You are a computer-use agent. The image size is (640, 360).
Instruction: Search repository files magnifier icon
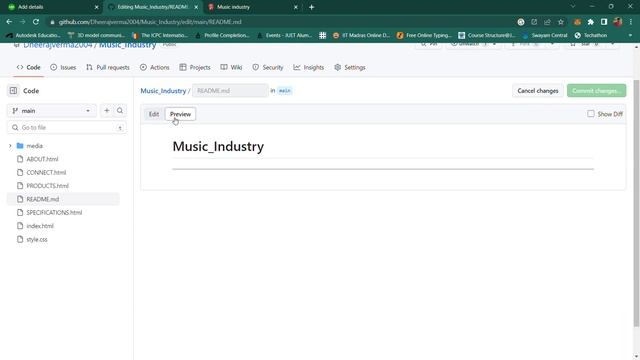120,111
